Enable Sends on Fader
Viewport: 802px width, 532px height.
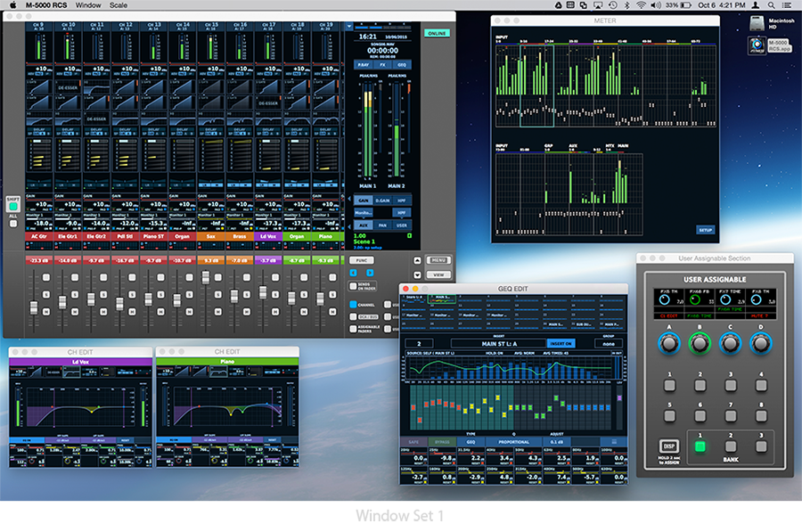coord(353,285)
